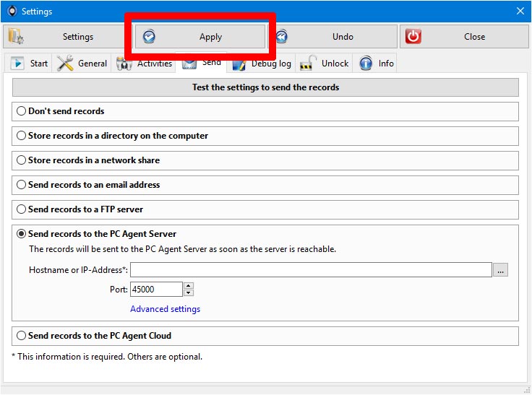Enable Send records to the PC Agent Cloud
This screenshot has height=395, width=532.
(x=22, y=336)
